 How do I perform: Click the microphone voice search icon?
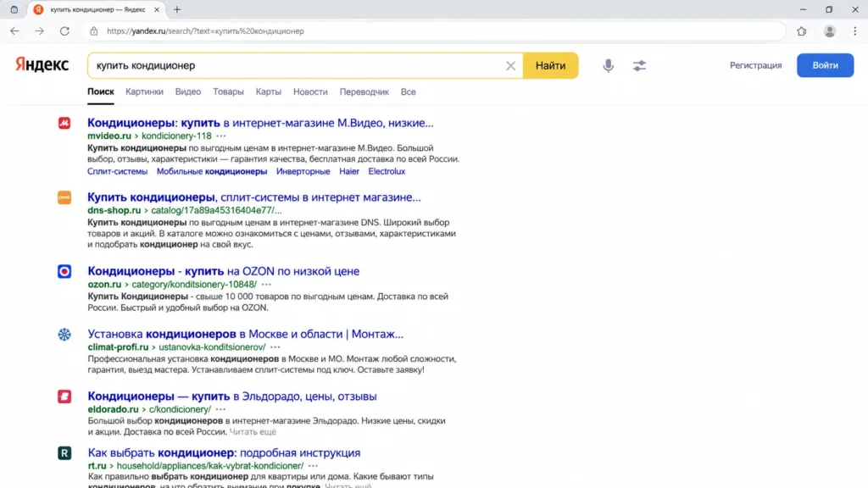(608, 65)
